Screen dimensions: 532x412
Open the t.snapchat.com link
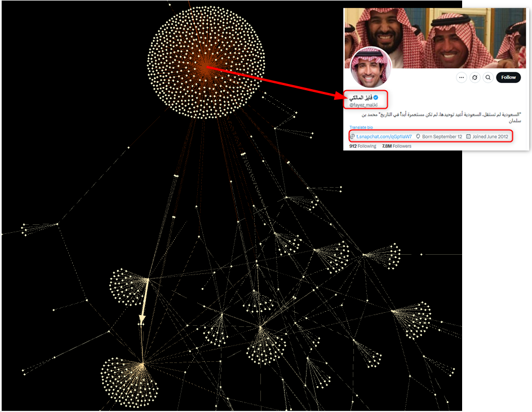coord(384,136)
